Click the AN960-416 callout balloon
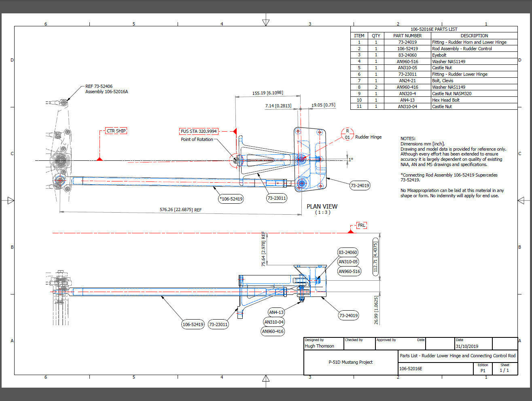 273,331
